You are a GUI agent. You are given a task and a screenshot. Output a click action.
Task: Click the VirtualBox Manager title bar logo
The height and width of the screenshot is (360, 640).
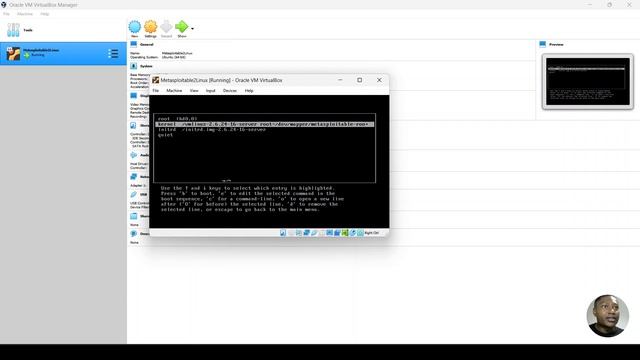(4, 4)
